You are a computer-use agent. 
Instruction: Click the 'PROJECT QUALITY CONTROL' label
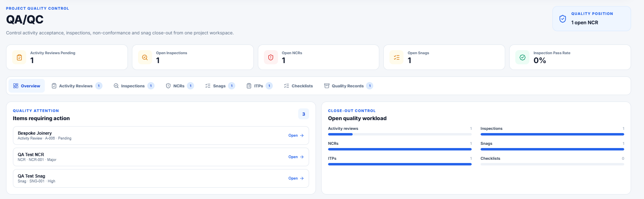click(38, 8)
